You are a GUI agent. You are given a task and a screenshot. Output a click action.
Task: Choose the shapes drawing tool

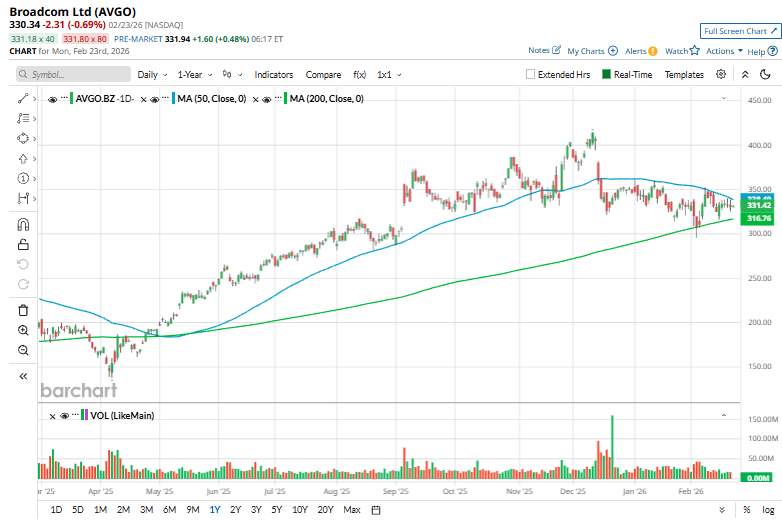tap(23, 138)
